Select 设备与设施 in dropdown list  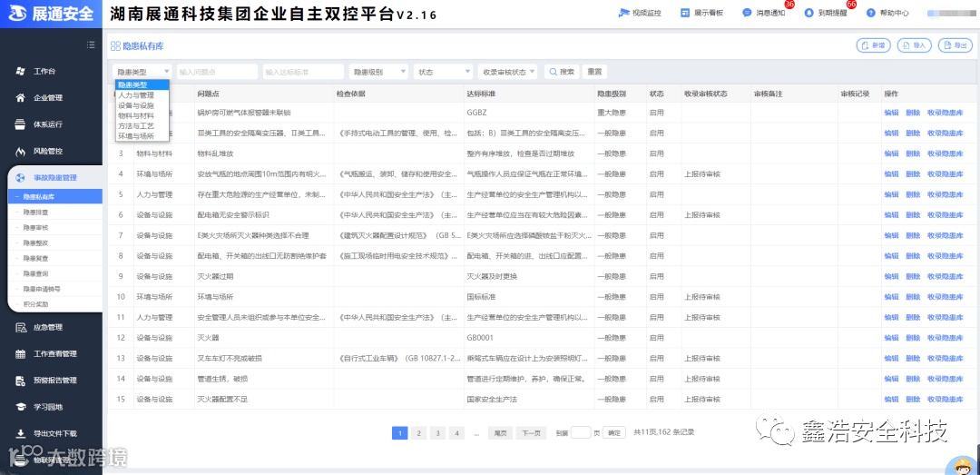pyautogui.click(x=142, y=105)
